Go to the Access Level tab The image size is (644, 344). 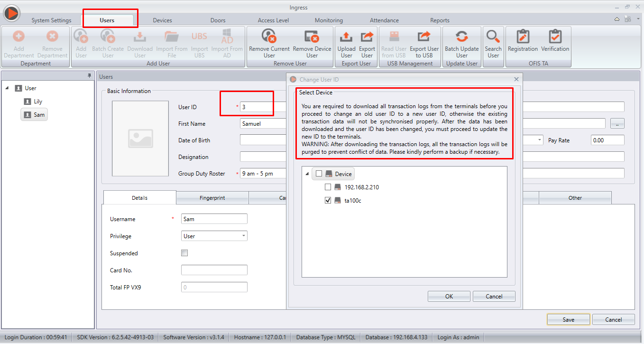coord(273,20)
